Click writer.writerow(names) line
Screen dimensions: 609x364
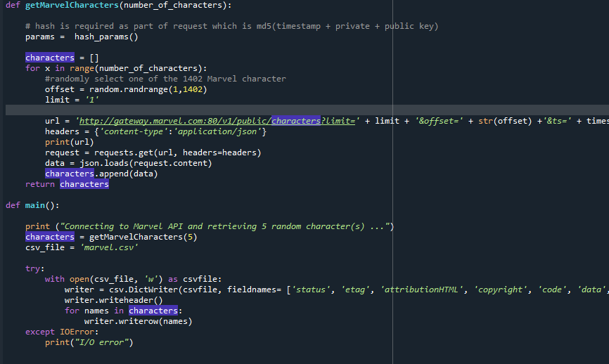point(139,321)
